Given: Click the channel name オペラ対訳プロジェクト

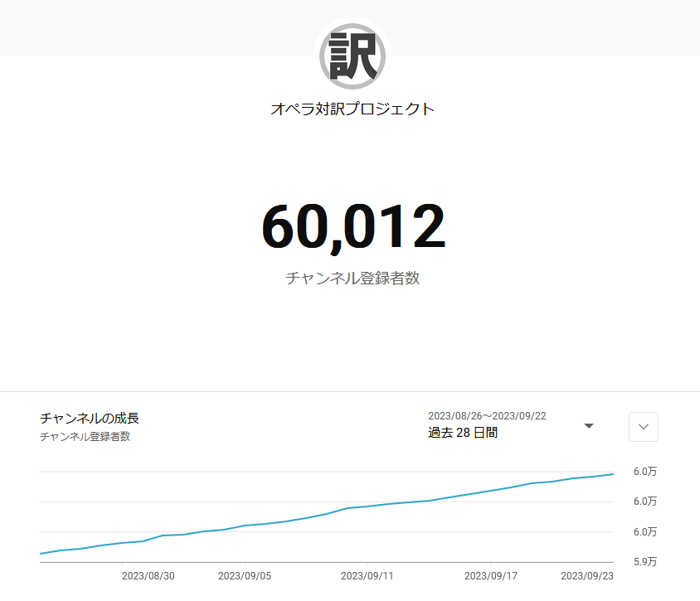Looking at the screenshot, I should (352, 109).
